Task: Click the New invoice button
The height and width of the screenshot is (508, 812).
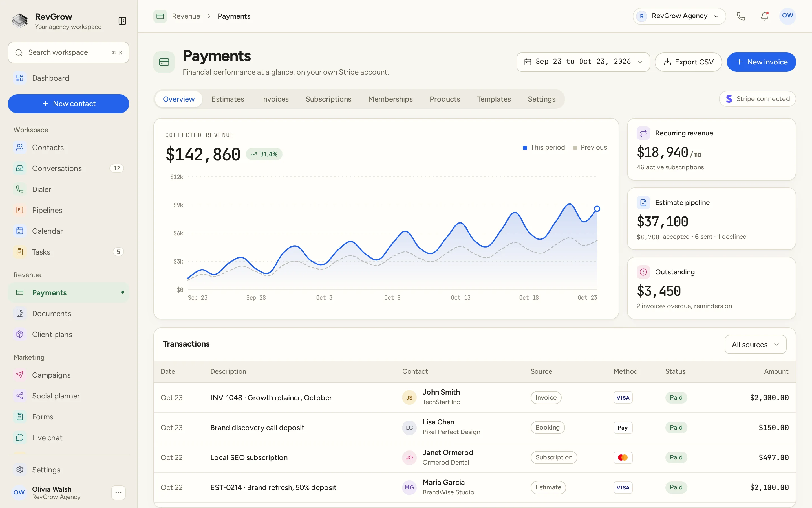Action: (761, 62)
